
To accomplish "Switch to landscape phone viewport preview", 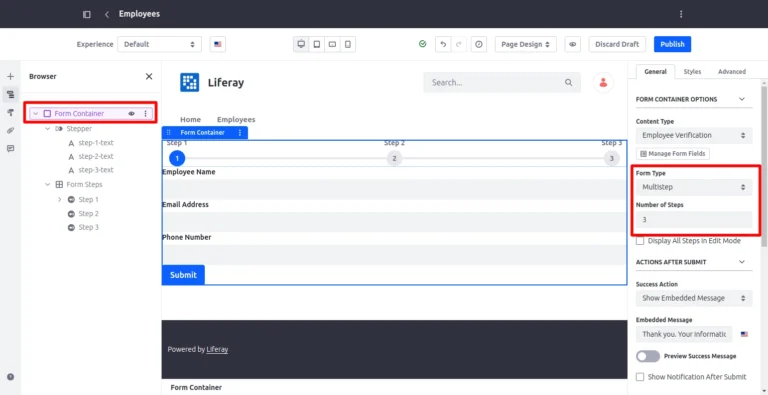I will 332,44.
